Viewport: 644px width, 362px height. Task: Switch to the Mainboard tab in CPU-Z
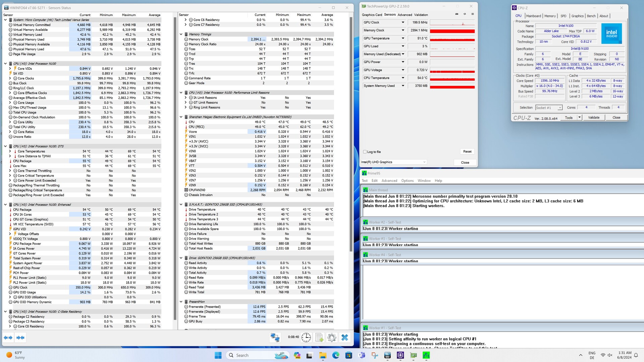click(533, 16)
